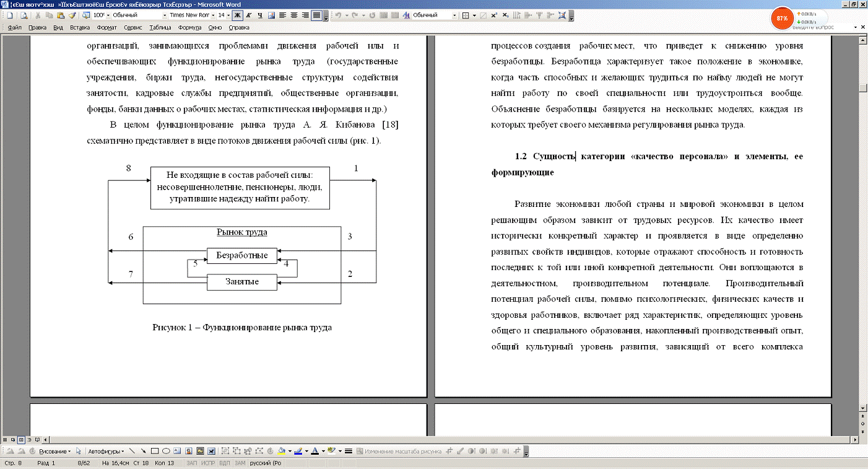Toggle Bold (Ж) formatting

(x=237, y=15)
